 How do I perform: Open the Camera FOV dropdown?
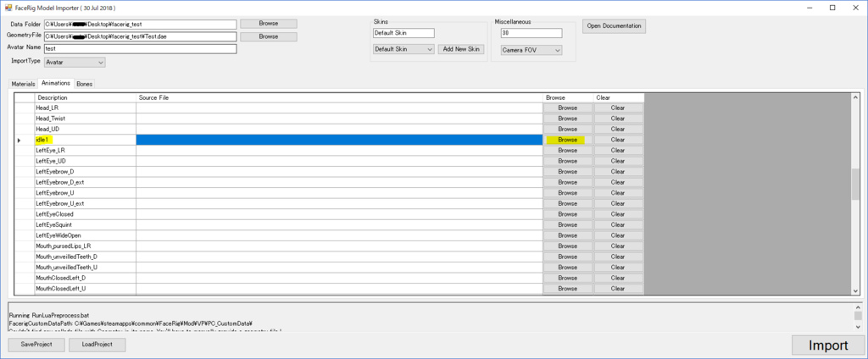pyautogui.click(x=531, y=50)
